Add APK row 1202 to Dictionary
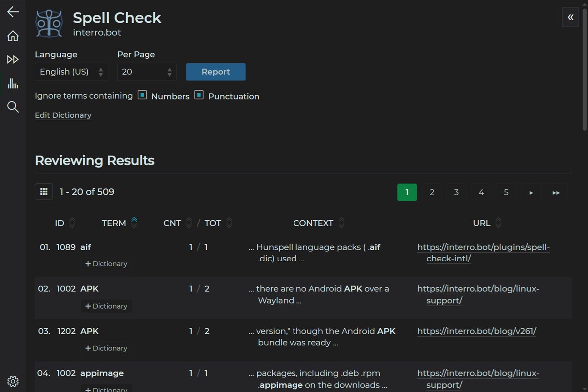The image size is (588, 392). (x=106, y=348)
